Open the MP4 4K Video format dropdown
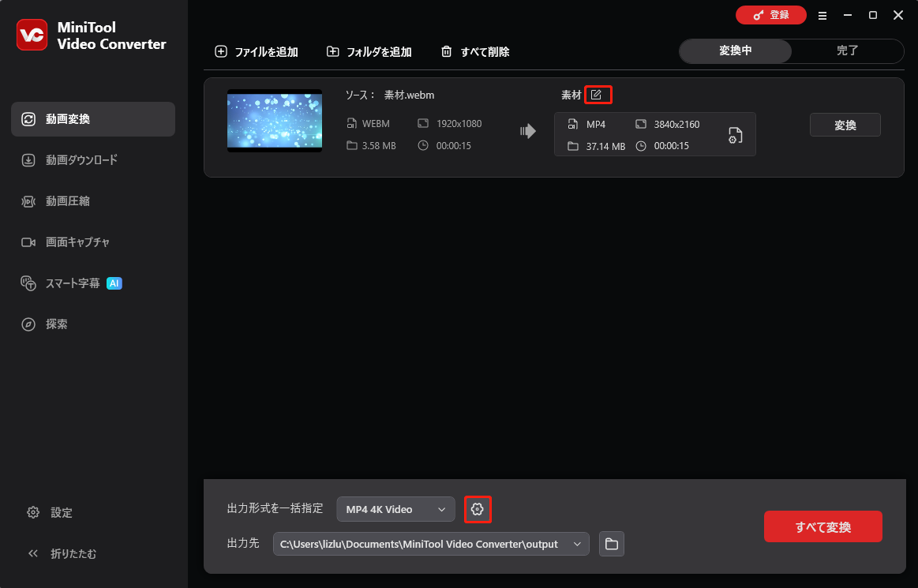 [x=395, y=509]
